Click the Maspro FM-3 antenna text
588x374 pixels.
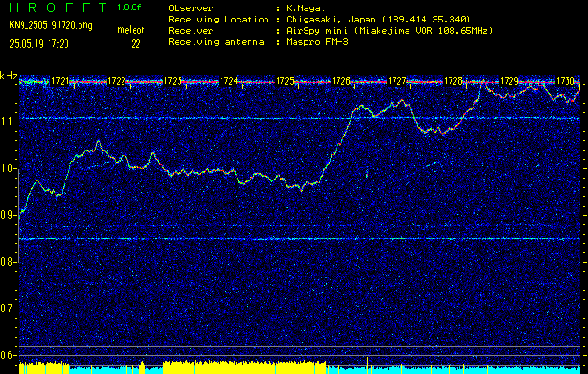(317, 42)
